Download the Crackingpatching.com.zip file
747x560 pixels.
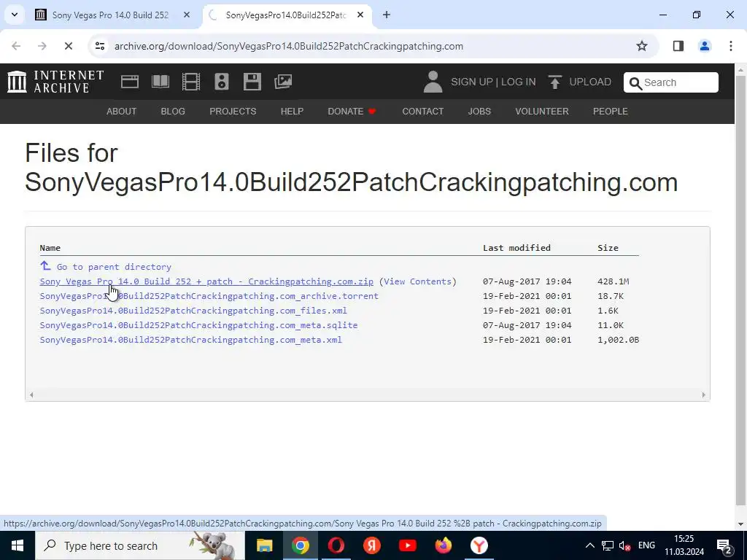(206, 281)
